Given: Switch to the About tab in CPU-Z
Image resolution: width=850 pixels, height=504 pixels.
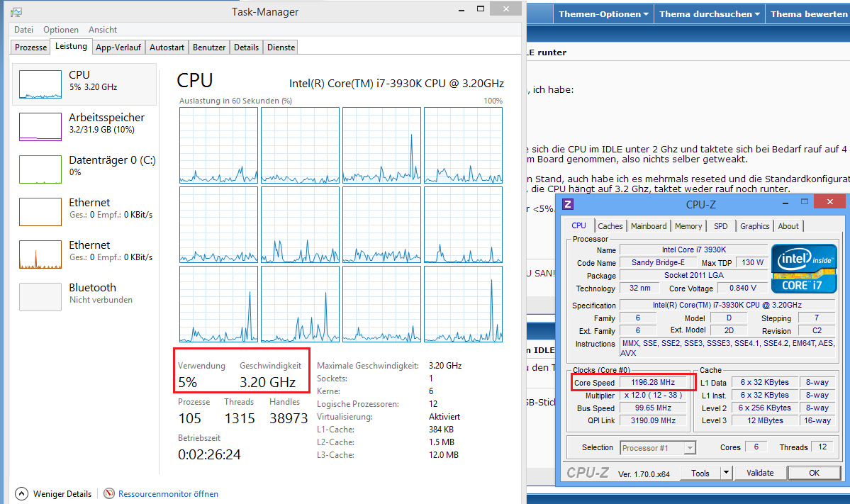Looking at the screenshot, I should pyautogui.click(x=788, y=226).
